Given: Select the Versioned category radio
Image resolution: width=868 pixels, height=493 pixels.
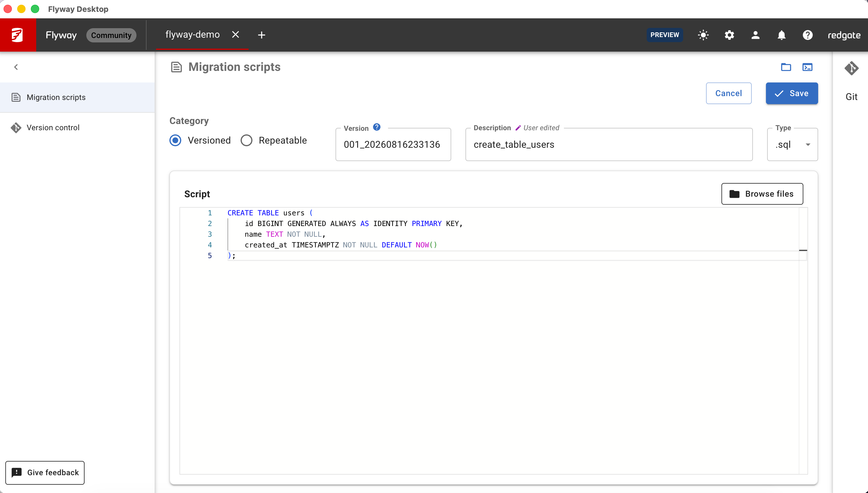Looking at the screenshot, I should click(175, 140).
